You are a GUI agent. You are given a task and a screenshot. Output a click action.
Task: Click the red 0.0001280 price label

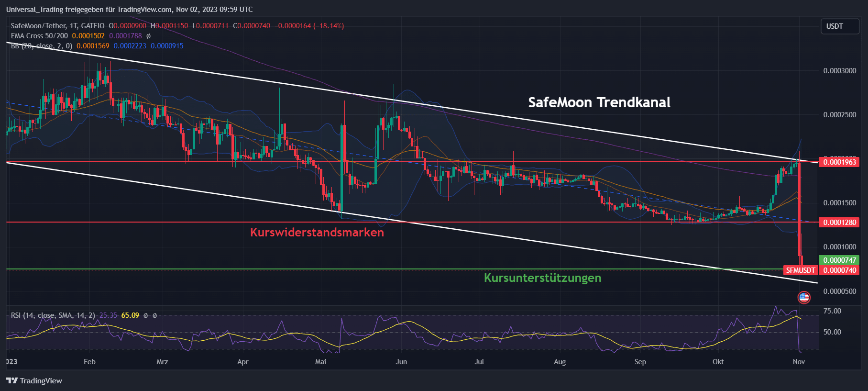tap(840, 223)
